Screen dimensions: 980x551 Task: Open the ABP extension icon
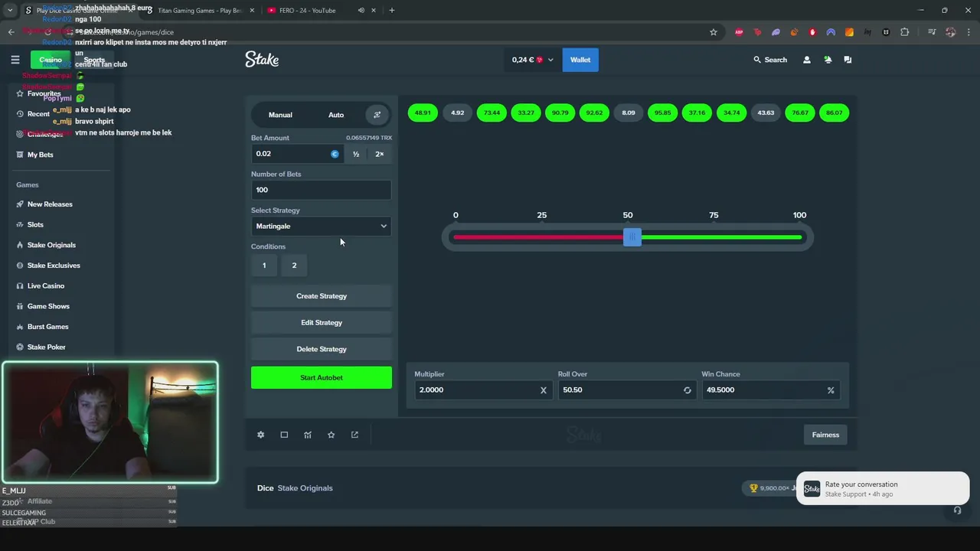(x=739, y=32)
